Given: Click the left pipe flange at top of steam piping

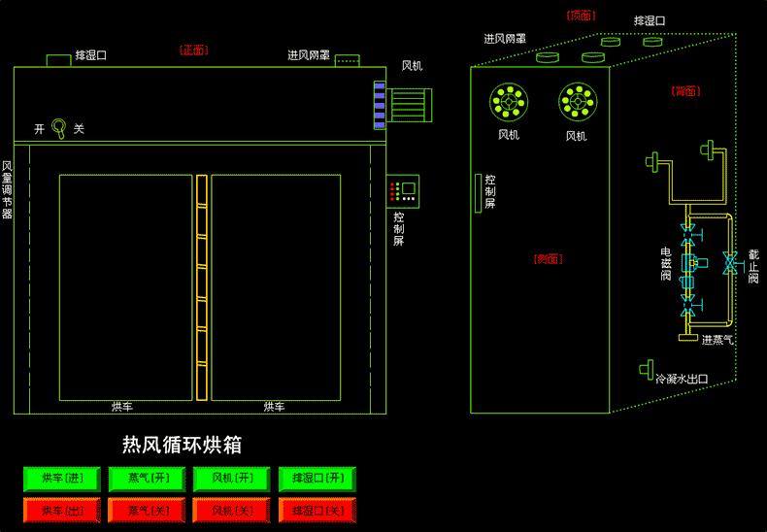Looking at the screenshot, I should (652, 162).
